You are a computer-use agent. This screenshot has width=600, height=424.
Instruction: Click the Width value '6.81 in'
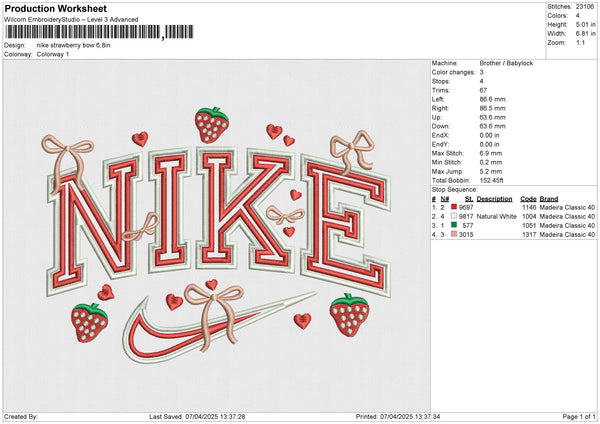click(x=585, y=34)
